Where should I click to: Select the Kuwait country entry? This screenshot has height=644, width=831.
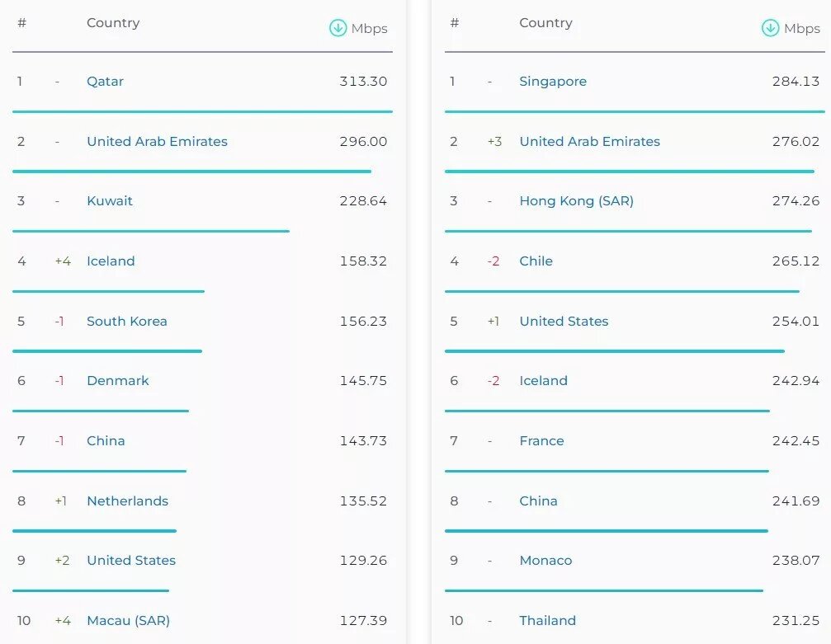(x=110, y=201)
